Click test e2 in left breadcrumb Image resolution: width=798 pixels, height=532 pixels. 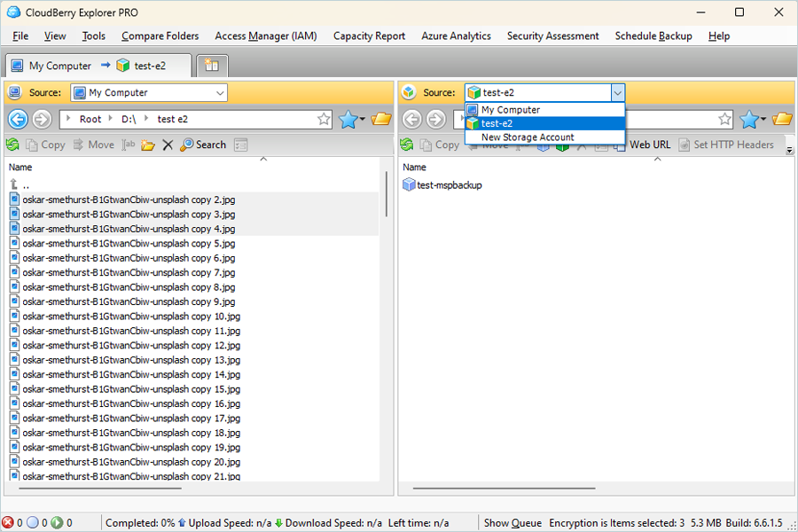pyautogui.click(x=173, y=119)
